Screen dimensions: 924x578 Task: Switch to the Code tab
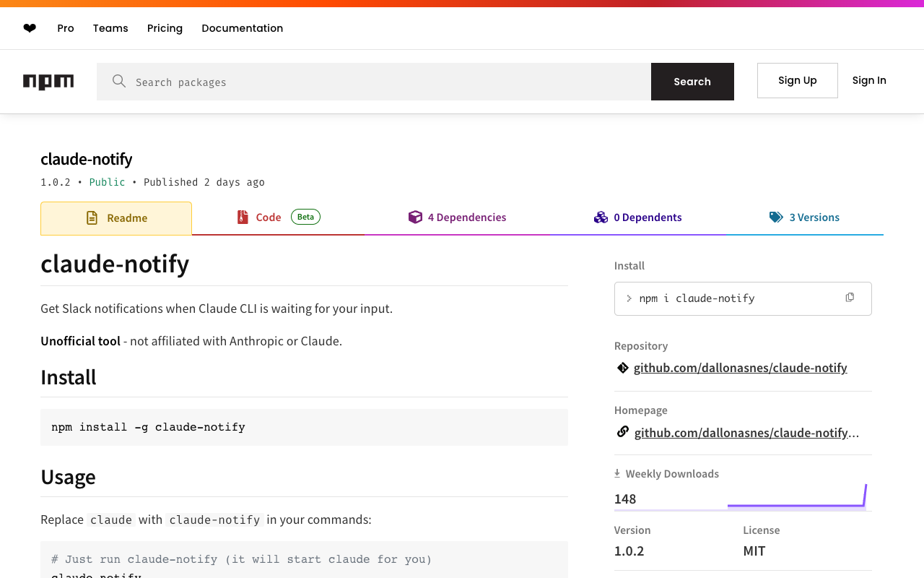click(x=279, y=217)
